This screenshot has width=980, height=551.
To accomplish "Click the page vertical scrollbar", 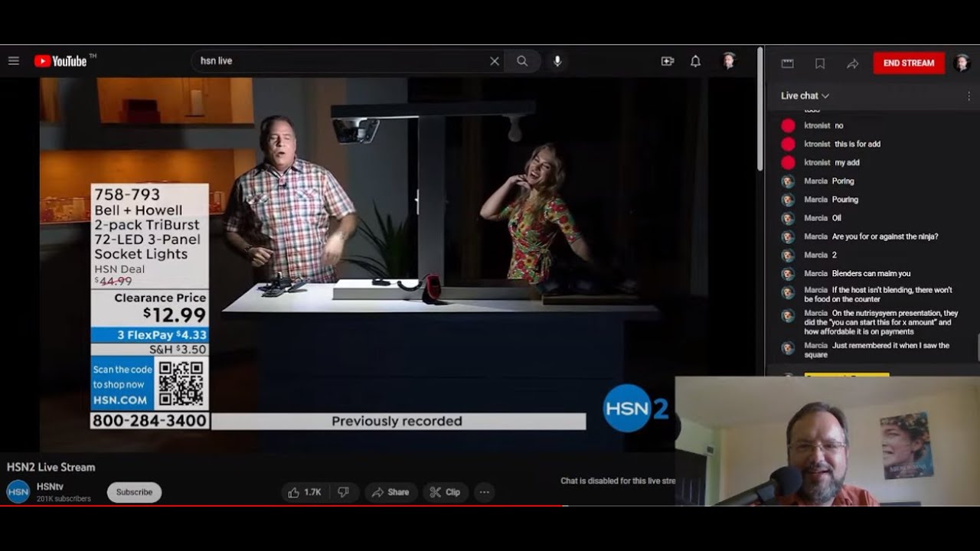I will [760, 109].
